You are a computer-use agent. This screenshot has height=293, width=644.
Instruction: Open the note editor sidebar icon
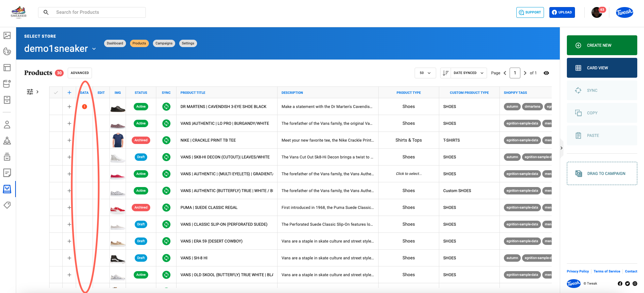pyautogui.click(x=7, y=173)
